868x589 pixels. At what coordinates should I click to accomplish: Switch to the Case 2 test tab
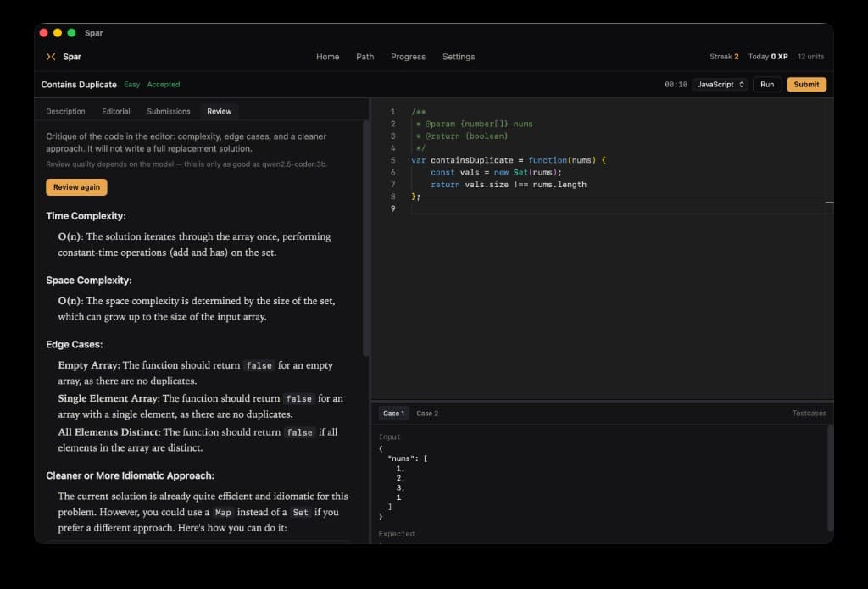click(427, 414)
